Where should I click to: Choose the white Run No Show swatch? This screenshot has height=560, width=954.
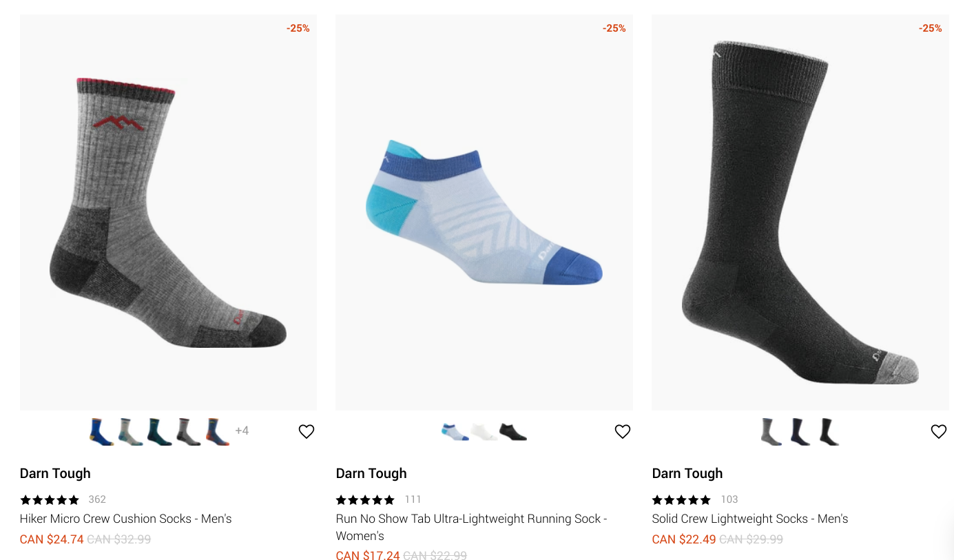coord(484,432)
